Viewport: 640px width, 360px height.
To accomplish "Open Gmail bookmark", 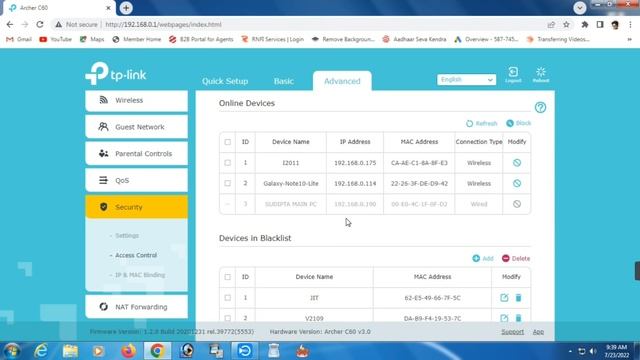I will [x=19, y=39].
